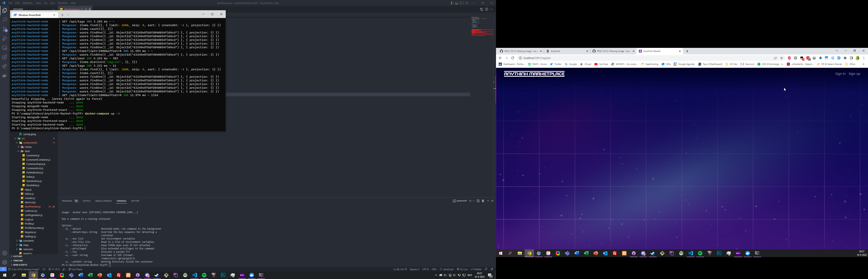Open the Manage gear in activity bar
868x279 pixels.
5,262
